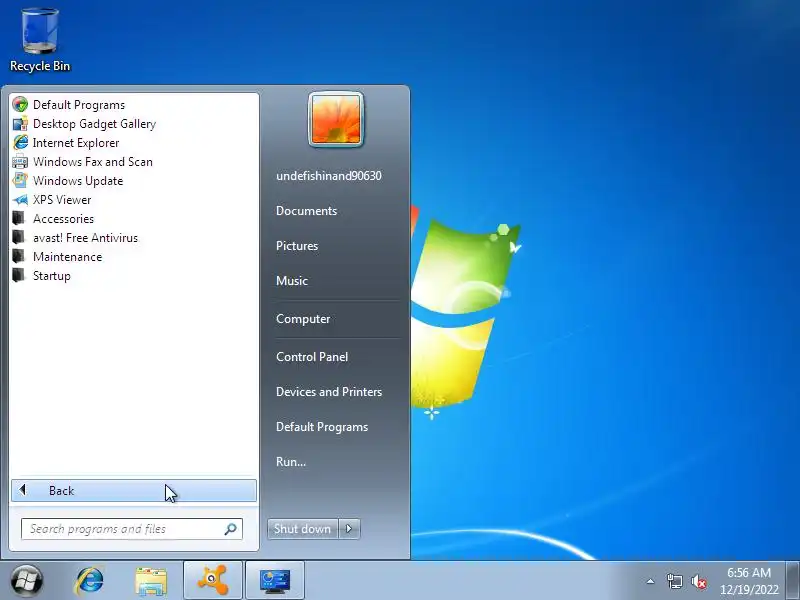Click the Search programs and files field
Viewport: 800px width, 600px height.
[132, 529]
